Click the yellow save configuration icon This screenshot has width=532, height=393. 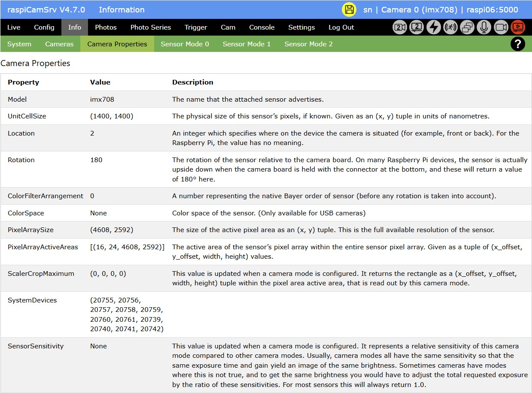(x=349, y=10)
